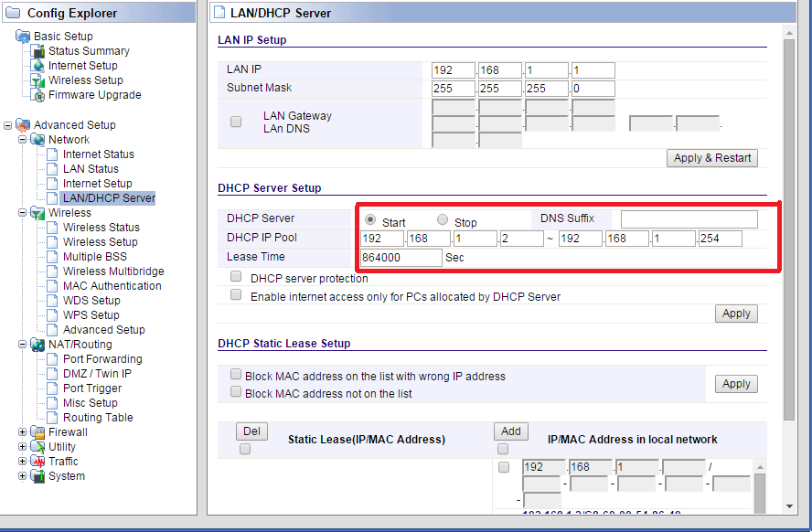The image size is (812, 532).
Task: Click the DHCP pool end last octet field
Action: [x=720, y=239]
